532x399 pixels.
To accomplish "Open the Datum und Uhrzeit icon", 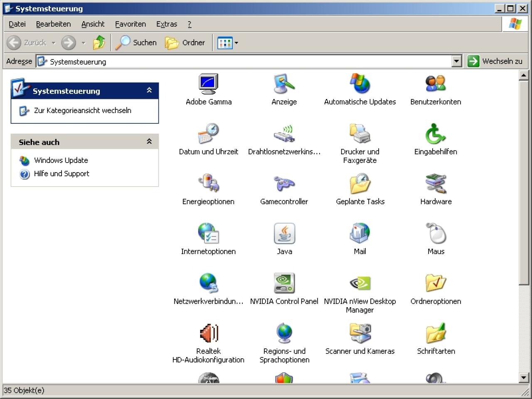I will pos(209,134).
